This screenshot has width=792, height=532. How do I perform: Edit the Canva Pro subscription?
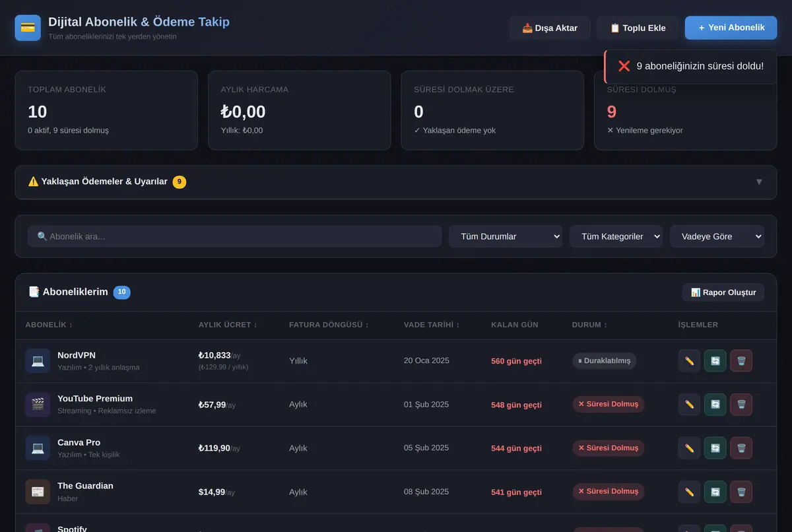[x=689, y=448]
